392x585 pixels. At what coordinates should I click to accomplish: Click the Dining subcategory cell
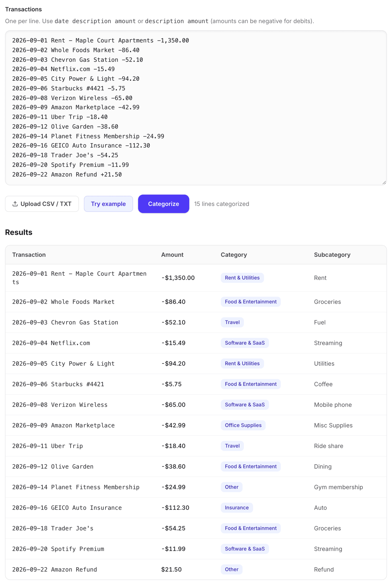pos(323,467)
